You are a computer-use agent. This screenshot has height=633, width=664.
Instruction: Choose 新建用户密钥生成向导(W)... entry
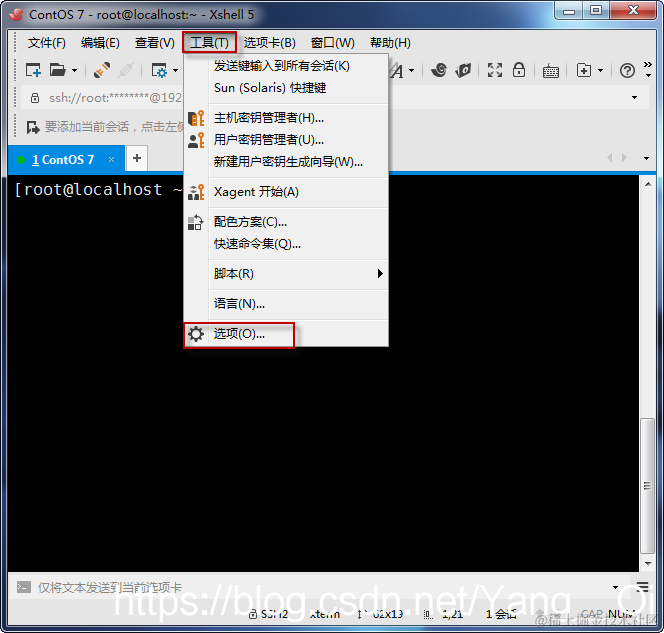pyautogui.click(x=286, y=162)
